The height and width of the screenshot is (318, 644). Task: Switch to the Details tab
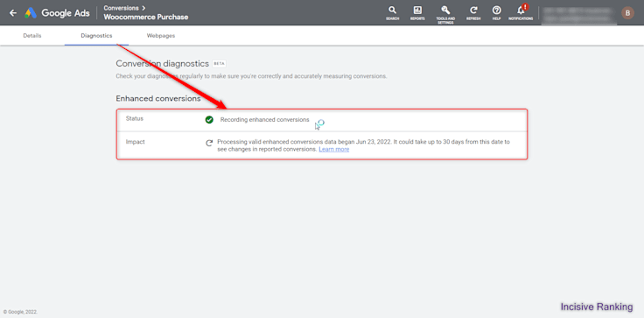[x=32, y=36]
